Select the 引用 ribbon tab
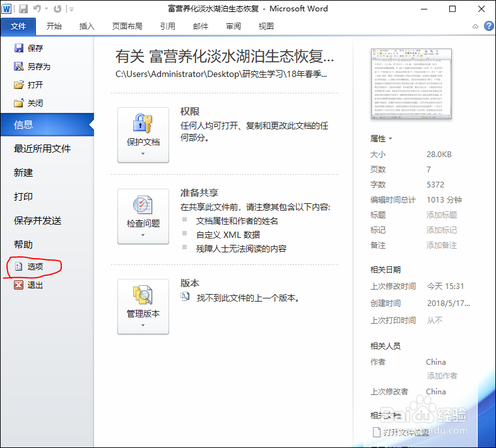Viewport: 496px width, 448px height. click(x=168, y=27)
